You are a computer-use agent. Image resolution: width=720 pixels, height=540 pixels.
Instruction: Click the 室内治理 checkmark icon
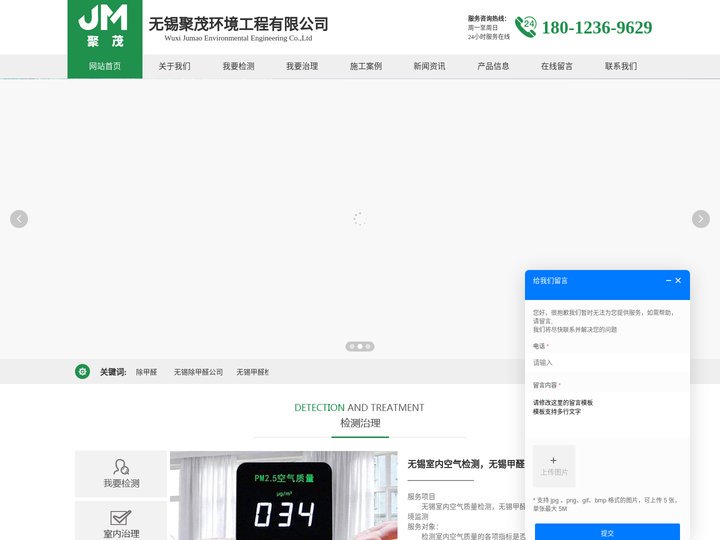(x=121, y=518)
